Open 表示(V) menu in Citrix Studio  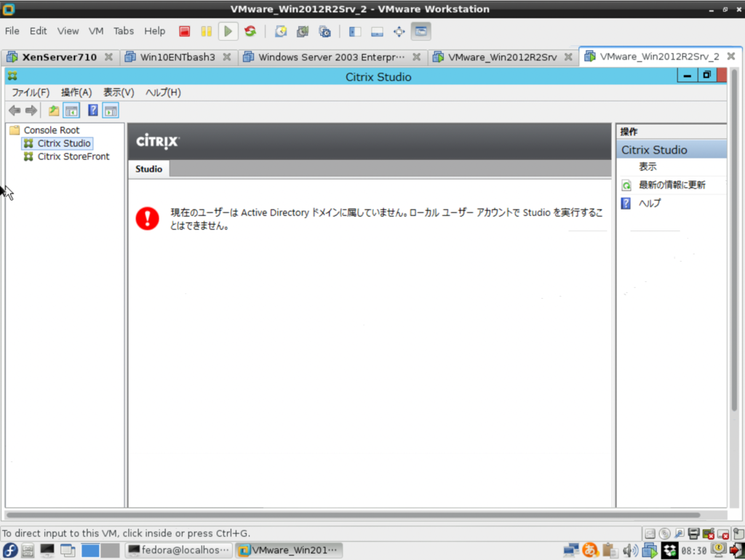click(119, 92)
